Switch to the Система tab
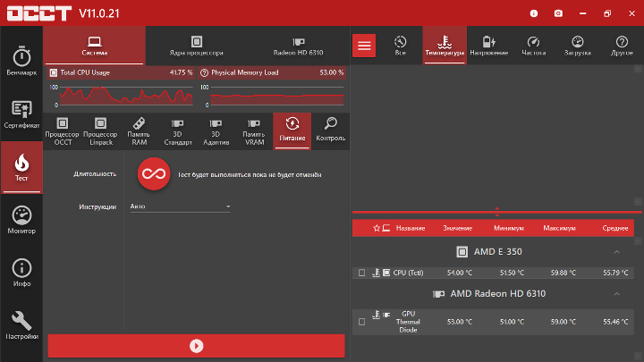Screen dimensions: 644x362 pyautogui.click(x=95, y=46)
